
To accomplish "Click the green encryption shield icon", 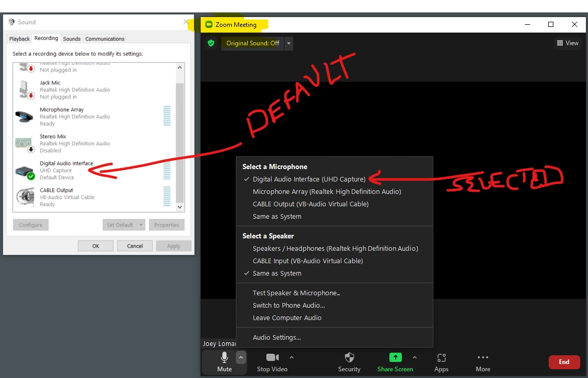I will [211, 43].
